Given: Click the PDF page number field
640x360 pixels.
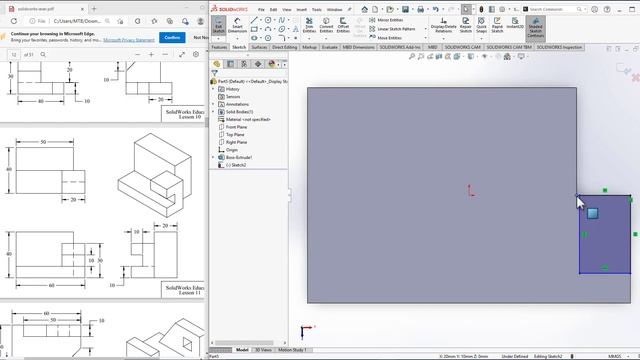Looking at the screenshot, I should [14, 54].
